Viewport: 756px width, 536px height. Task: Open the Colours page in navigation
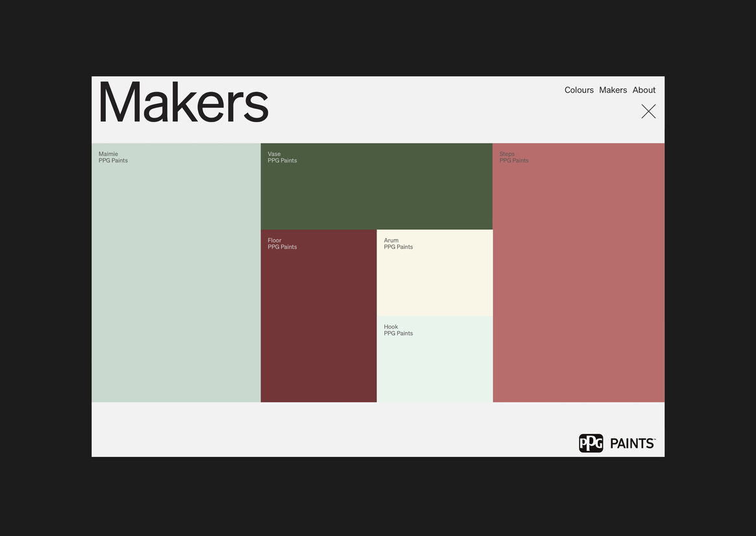pos(579,90)
